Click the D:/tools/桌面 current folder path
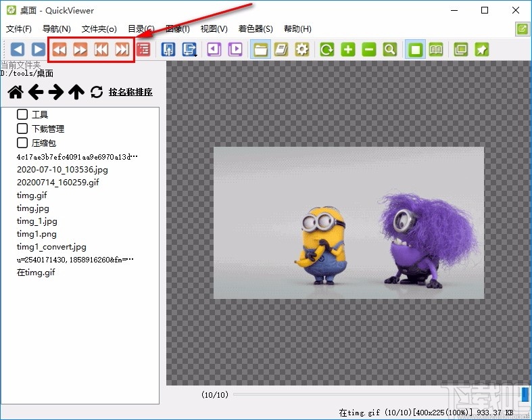532x420 pixels. [x=27, y=73]
